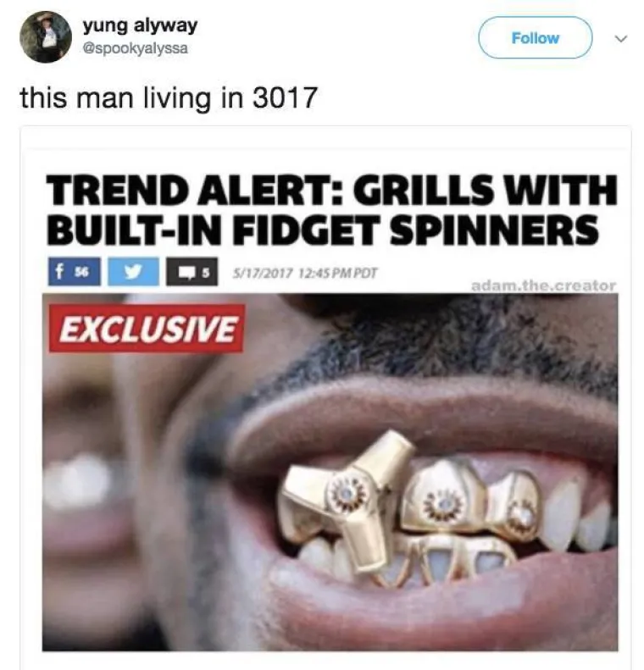Share article via Twitter bird icon

[x=133, y=271]
